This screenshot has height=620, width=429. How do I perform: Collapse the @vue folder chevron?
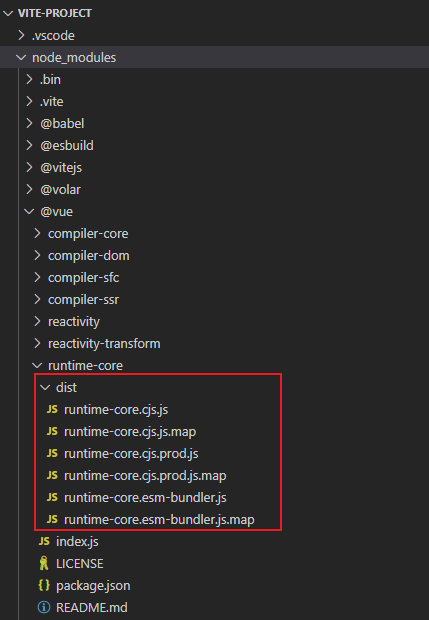(x=29, y=212)
